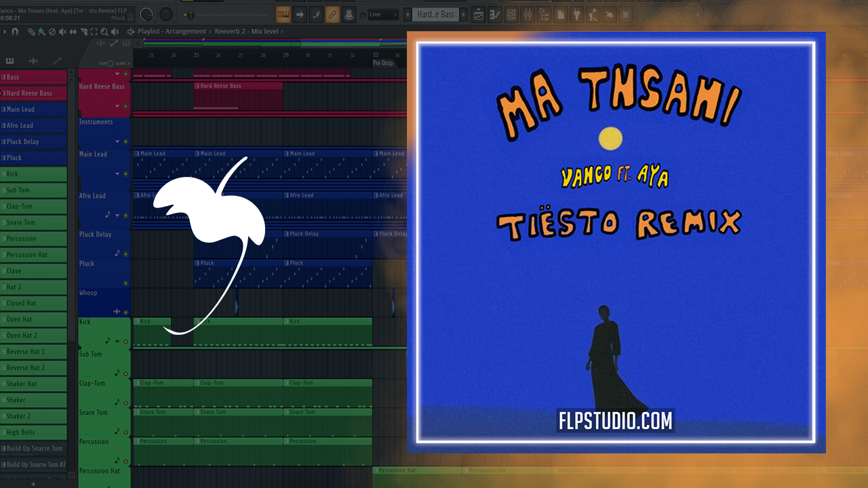Mute the Main Lead track
868x488 pixels.
125,174
